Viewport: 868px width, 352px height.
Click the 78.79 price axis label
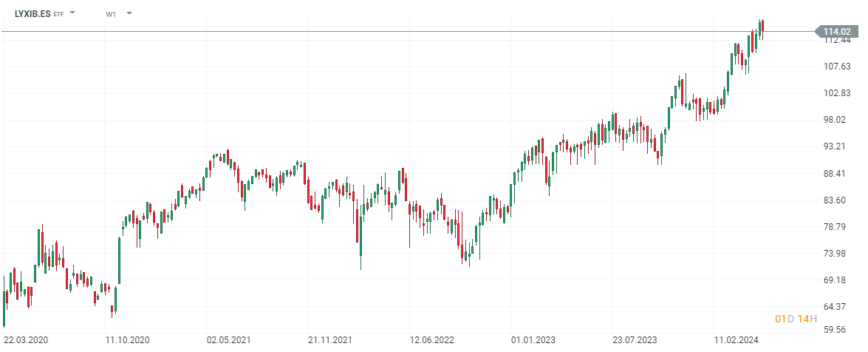tap(837, 227)
